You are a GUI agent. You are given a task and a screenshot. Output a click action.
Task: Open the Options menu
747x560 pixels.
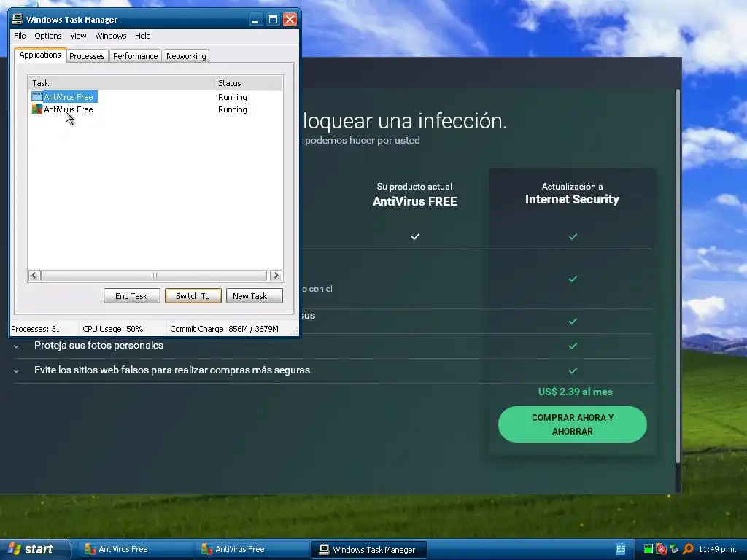[47, 36]
